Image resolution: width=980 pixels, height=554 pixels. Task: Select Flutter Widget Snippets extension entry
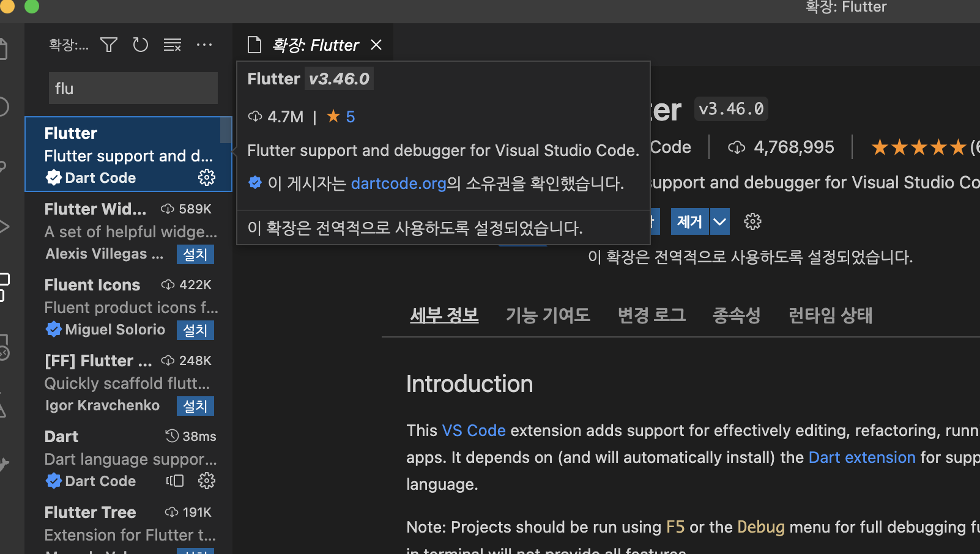(128, 231)
